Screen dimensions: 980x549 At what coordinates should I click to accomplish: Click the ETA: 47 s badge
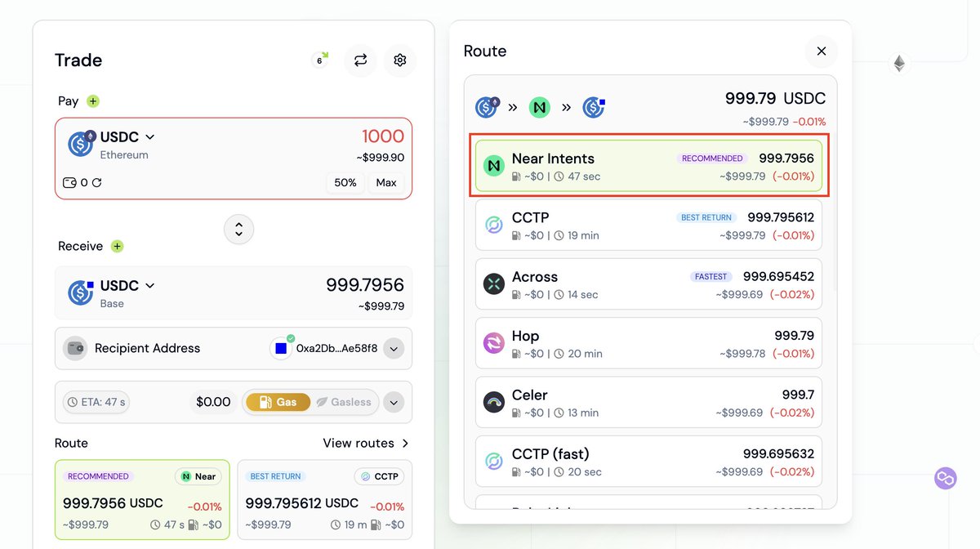[96, 402]
